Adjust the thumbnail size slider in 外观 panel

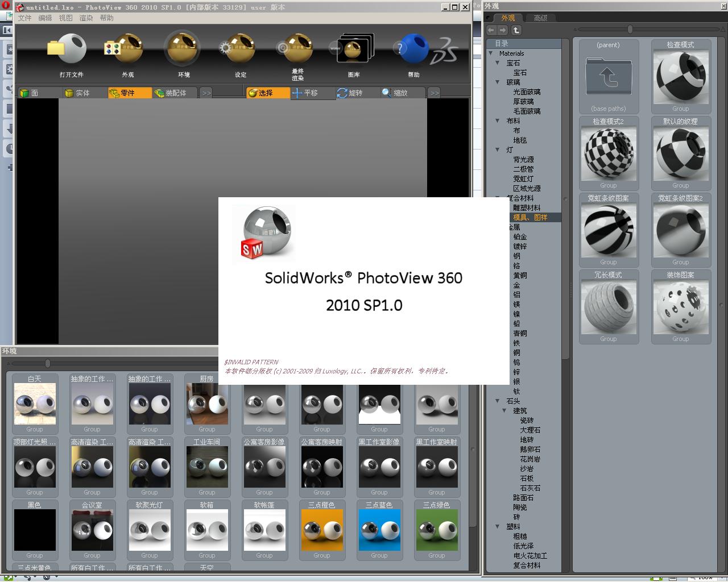pyautogui.click(x=630, y=29)
